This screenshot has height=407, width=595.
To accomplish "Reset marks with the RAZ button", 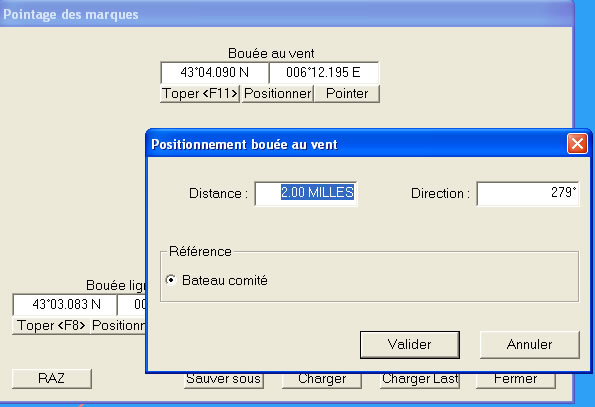I will pyautogui.click(x=52, y=379).
